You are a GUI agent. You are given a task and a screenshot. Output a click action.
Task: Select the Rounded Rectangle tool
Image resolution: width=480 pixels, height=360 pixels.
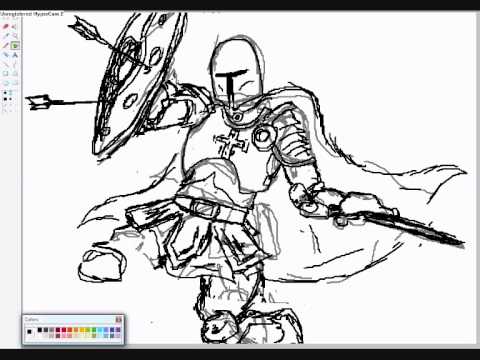(x=15, y=84)
